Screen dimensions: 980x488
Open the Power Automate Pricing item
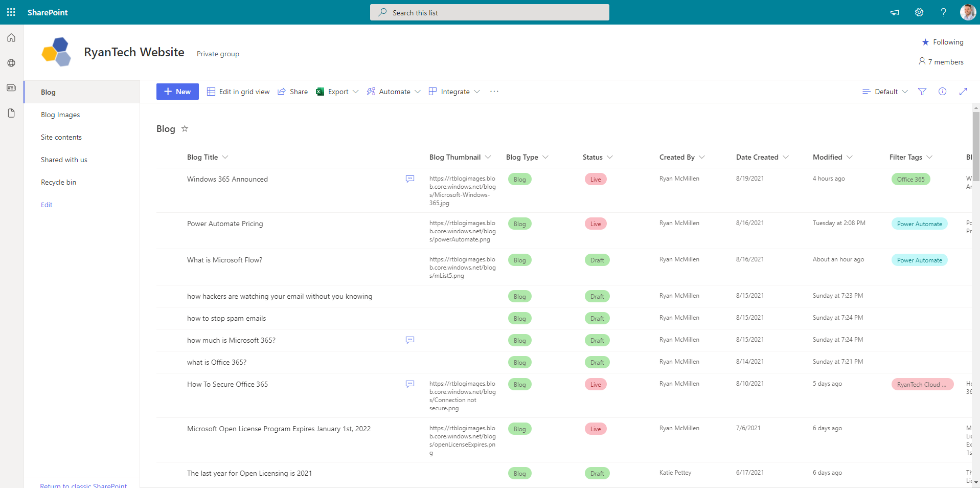(225, 224)
